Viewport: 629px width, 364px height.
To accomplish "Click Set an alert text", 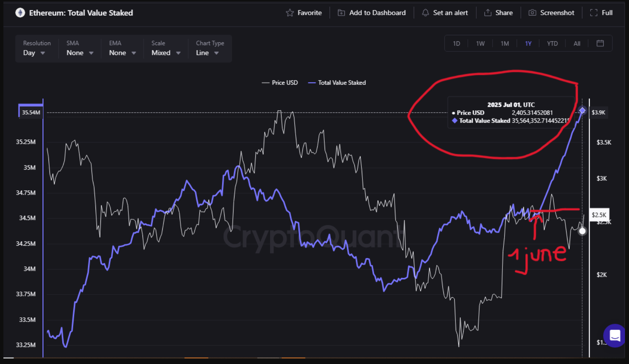I will click(x=450, y=13).
